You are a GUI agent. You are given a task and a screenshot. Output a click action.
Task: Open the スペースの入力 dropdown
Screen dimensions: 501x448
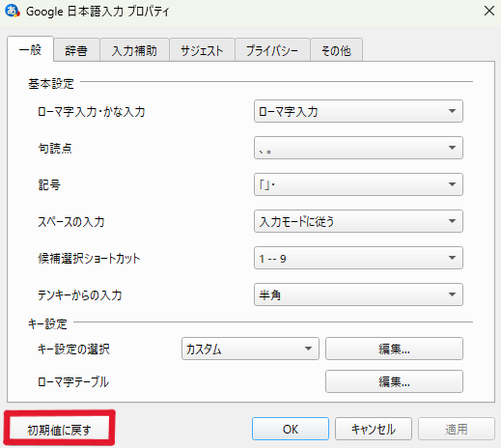[x=358, y=221]
